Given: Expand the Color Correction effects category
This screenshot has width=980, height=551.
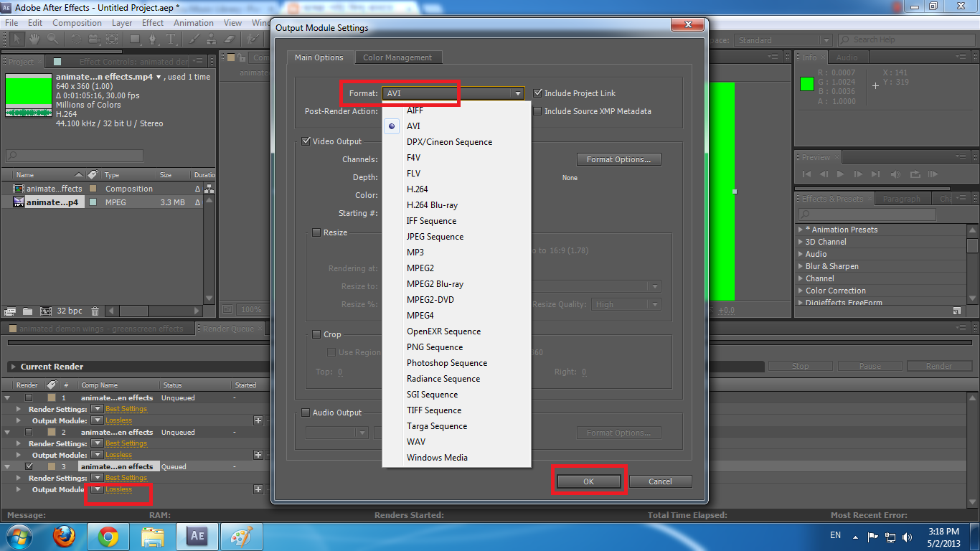Looking at the screenshot, I should click(x=801, y=291).
